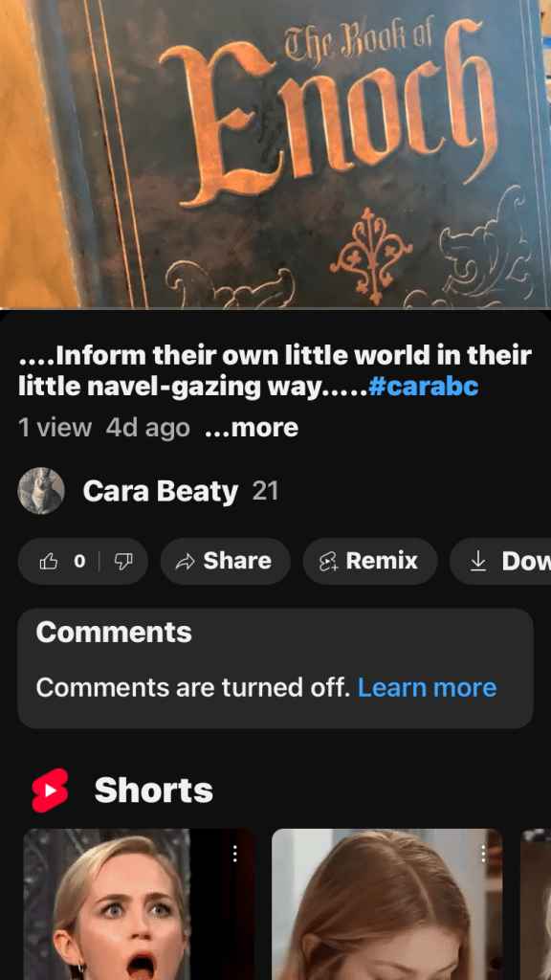
Task: Open the #carabc hashtag link
Action: click(424, 387)
